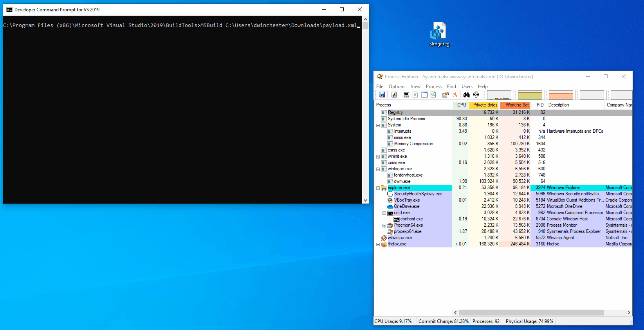Click the conhost.exe console icon
644x330 pixels.
397,219
